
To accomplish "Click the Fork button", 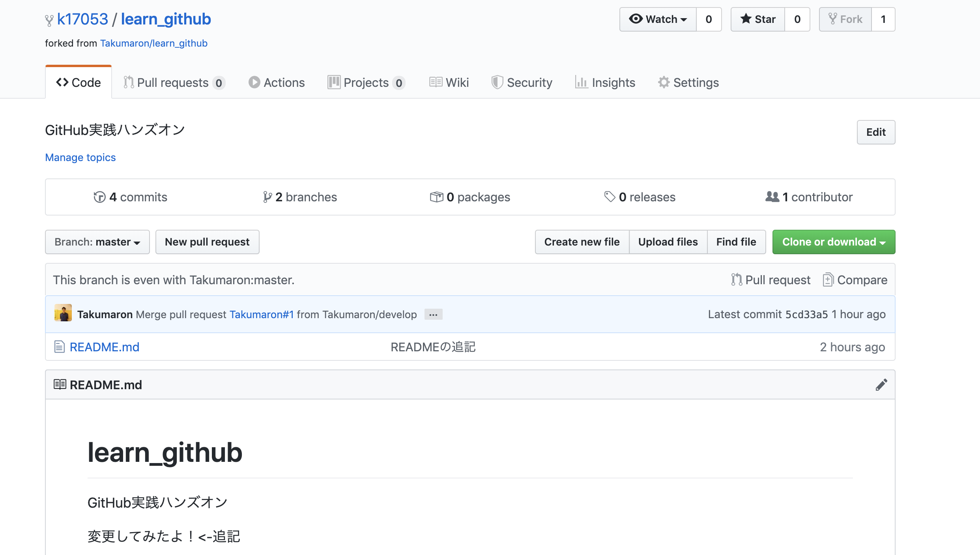I will [845, 19].
